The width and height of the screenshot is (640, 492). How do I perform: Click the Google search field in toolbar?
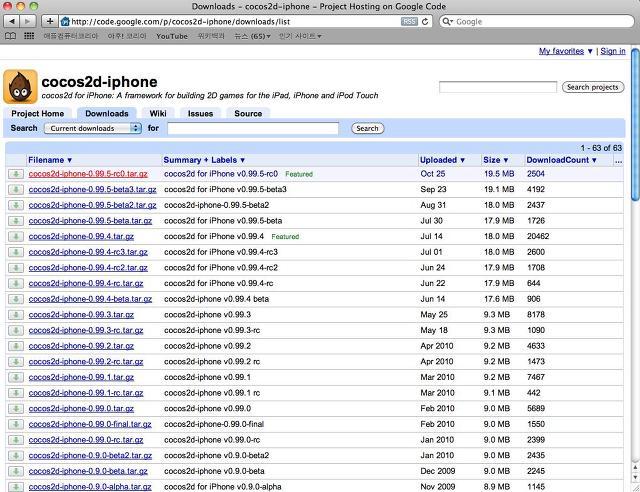click(x=537, y=22)
